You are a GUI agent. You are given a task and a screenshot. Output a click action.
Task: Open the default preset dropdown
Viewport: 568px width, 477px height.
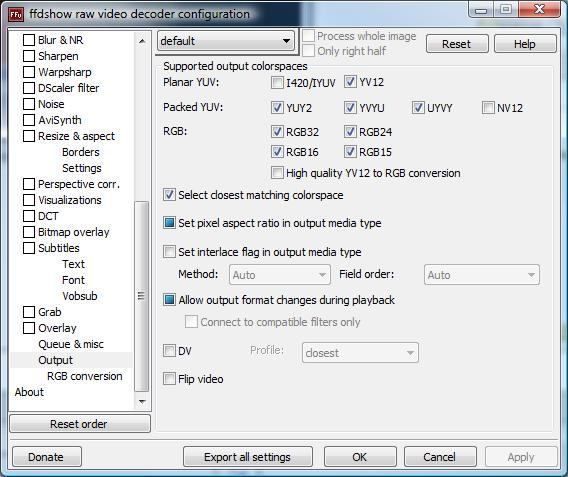point(225,41)
